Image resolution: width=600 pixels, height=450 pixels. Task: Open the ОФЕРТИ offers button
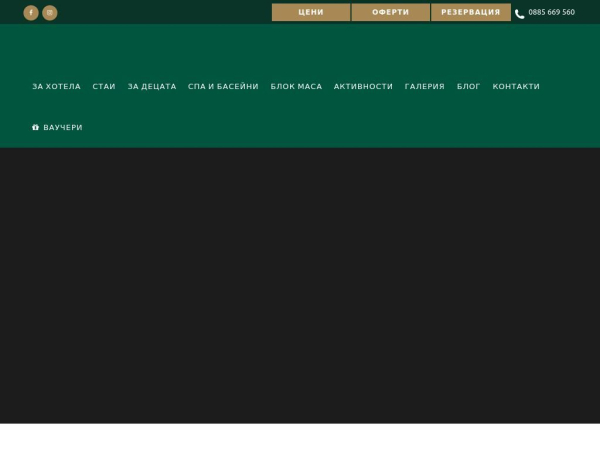390,12
